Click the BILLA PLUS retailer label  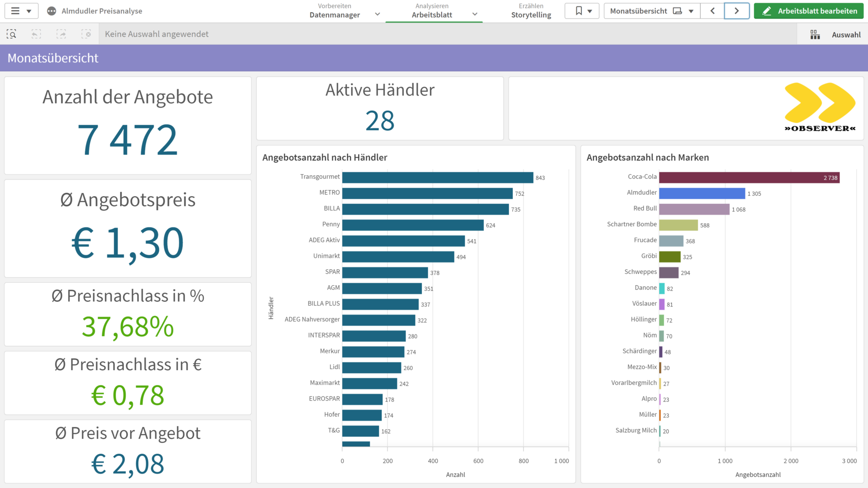click(x=324, y=303)
